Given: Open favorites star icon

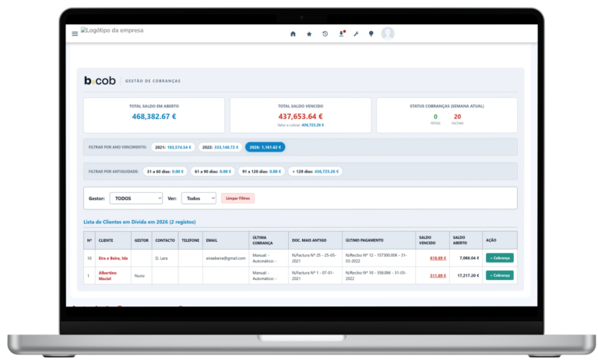Looking at the screenshot, I should click(309, 34).
